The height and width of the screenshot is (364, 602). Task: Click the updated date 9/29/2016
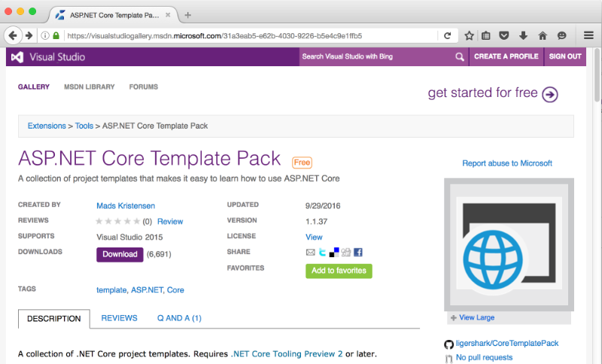(x=323, y=205)
